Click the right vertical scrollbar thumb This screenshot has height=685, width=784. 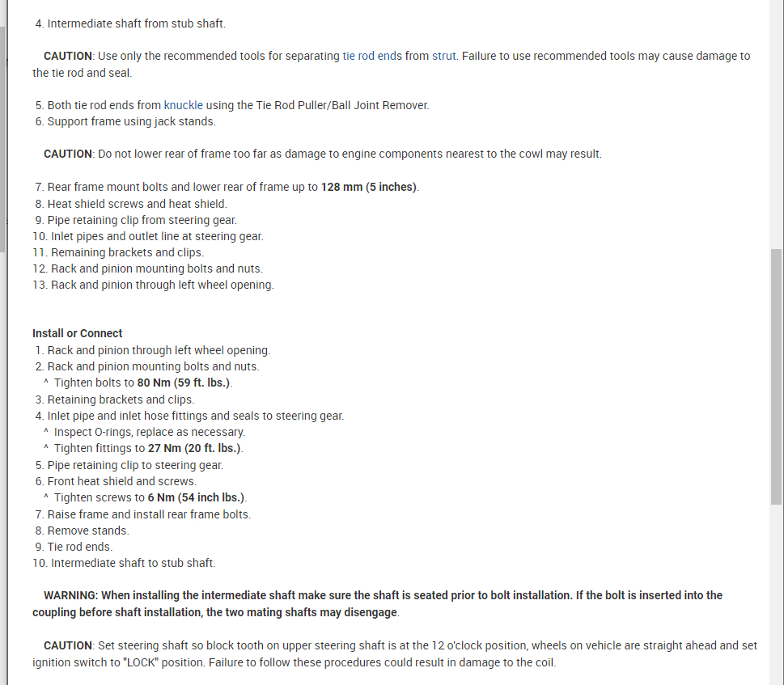pos(776,376)
